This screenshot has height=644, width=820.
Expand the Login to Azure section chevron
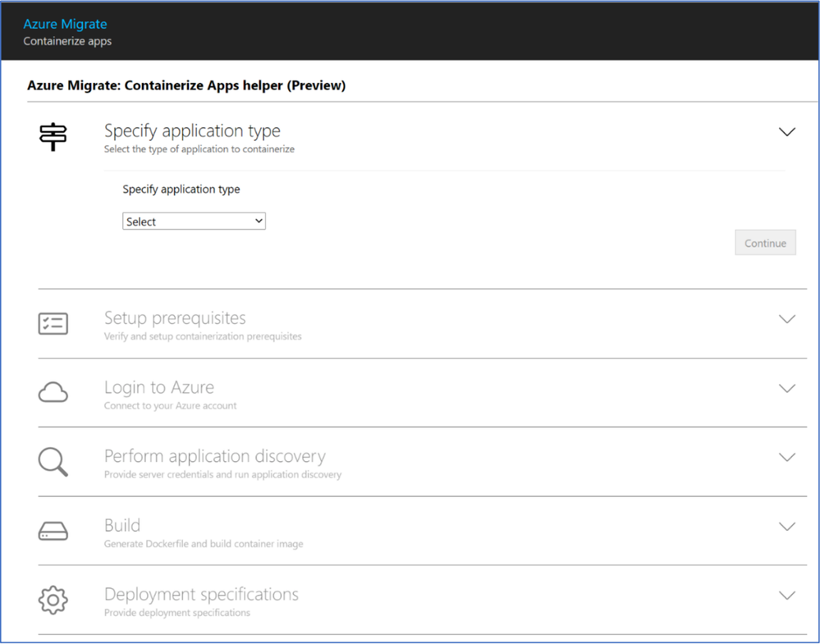787,388
